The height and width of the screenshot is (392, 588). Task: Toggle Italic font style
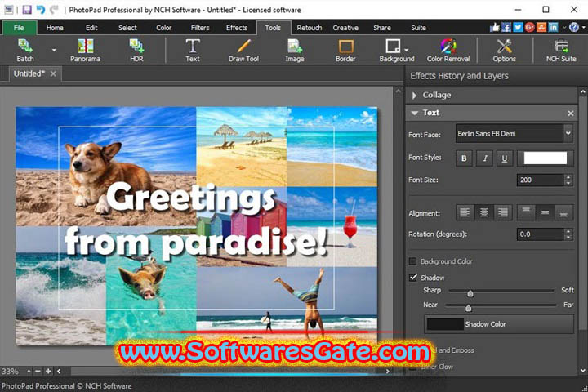tap(484, 158)
